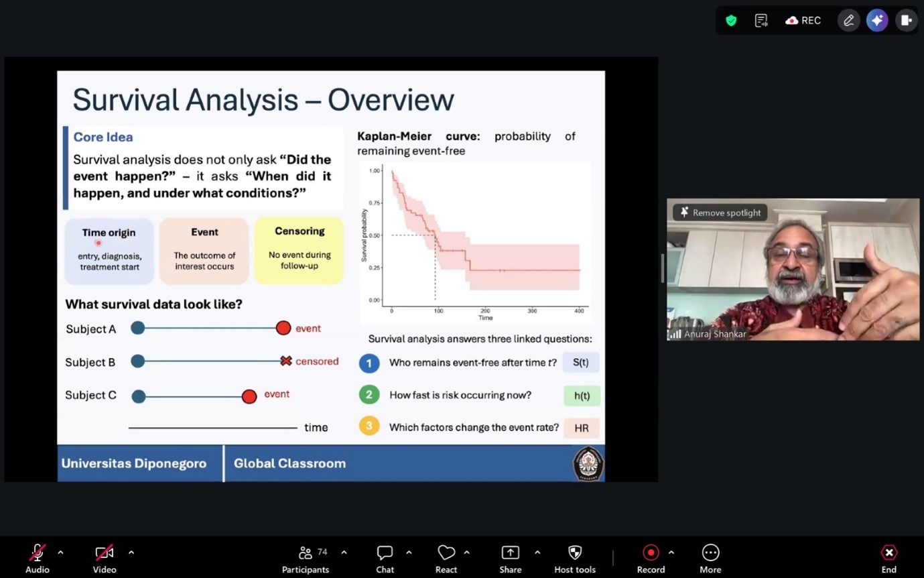Image resolution: width=924 pixels, height=578 pixels.
Task: Expand chat options chevron
Action: pos(409,553)
